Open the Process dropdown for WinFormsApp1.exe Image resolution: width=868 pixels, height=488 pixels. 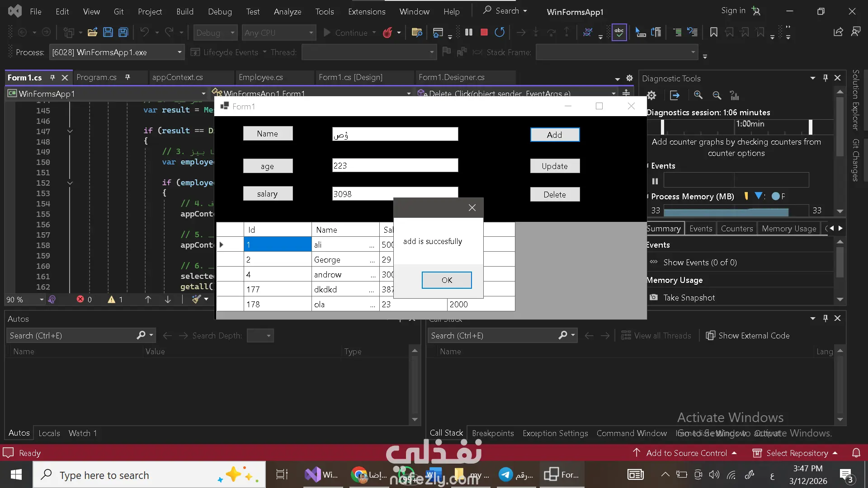point(179,52)
